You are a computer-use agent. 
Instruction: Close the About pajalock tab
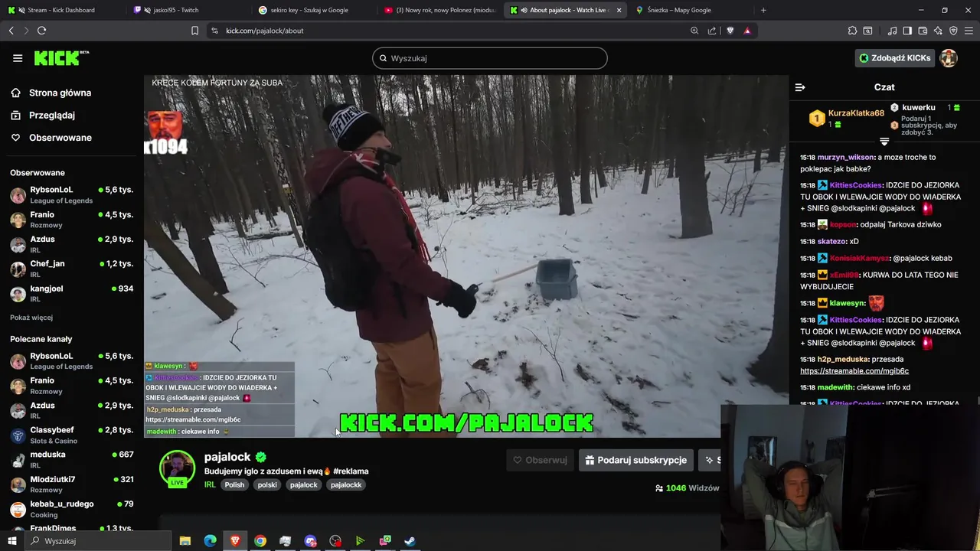point(619,10)
